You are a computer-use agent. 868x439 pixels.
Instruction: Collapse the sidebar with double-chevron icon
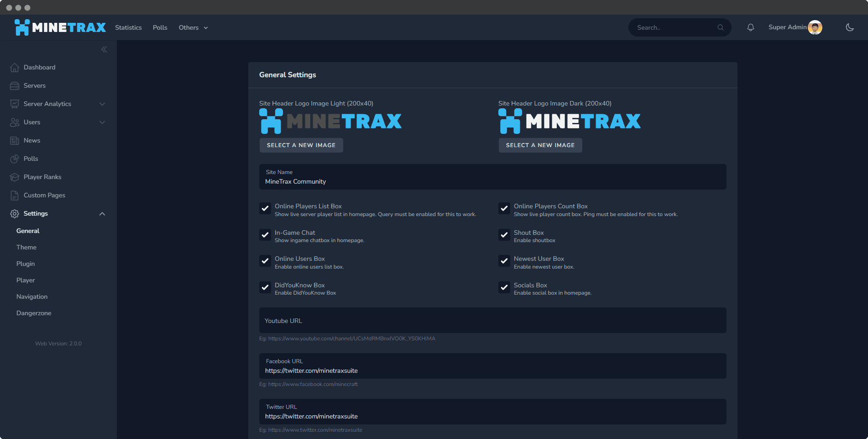[104, 49]
